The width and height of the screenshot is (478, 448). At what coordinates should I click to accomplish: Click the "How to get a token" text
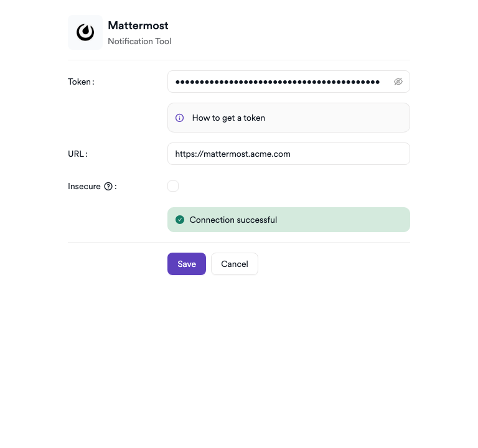click(228, 118)
